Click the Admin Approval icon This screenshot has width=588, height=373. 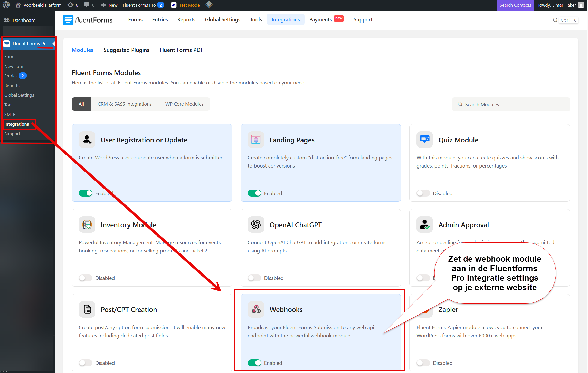pyautogui.click(x=424, y=224)
